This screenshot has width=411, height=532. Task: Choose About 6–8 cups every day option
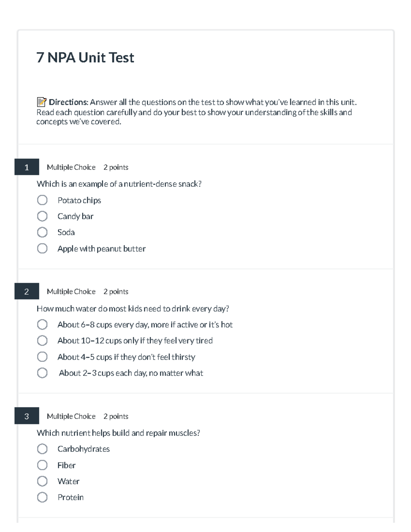pos(42,324)
